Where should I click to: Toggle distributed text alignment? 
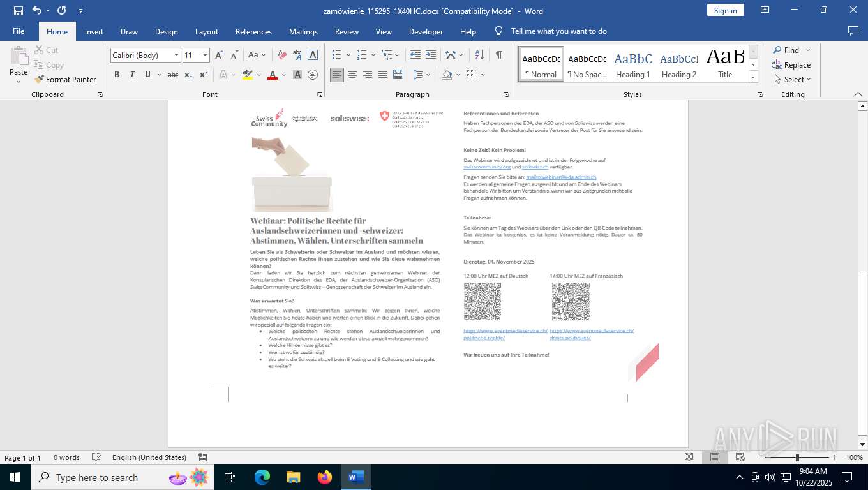(398, 75)
